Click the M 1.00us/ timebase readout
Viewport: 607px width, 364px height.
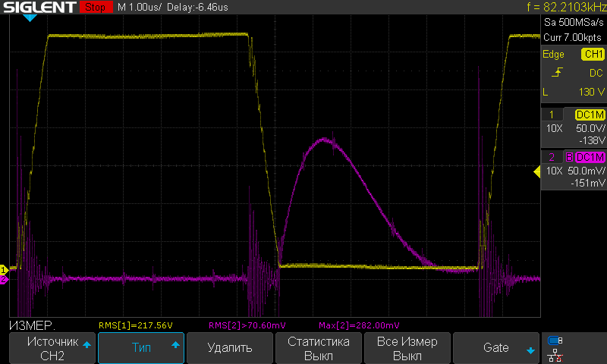[x=140, y=7]
